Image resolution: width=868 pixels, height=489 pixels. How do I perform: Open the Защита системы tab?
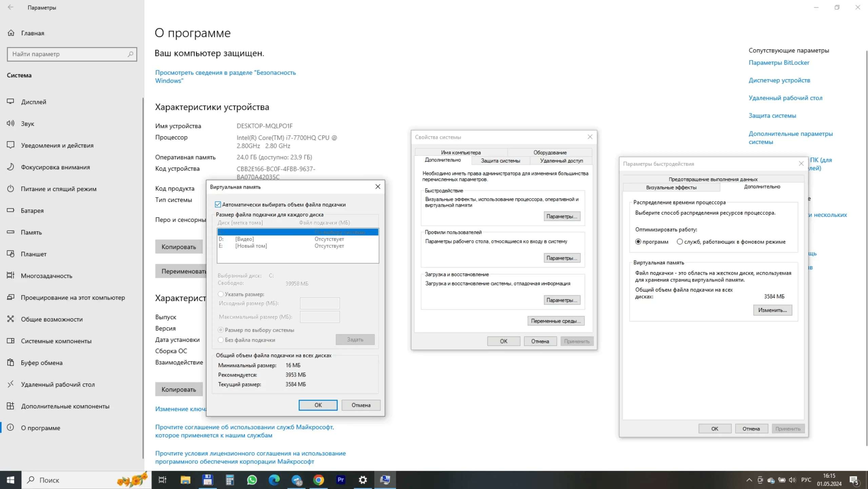pos(500,161)
